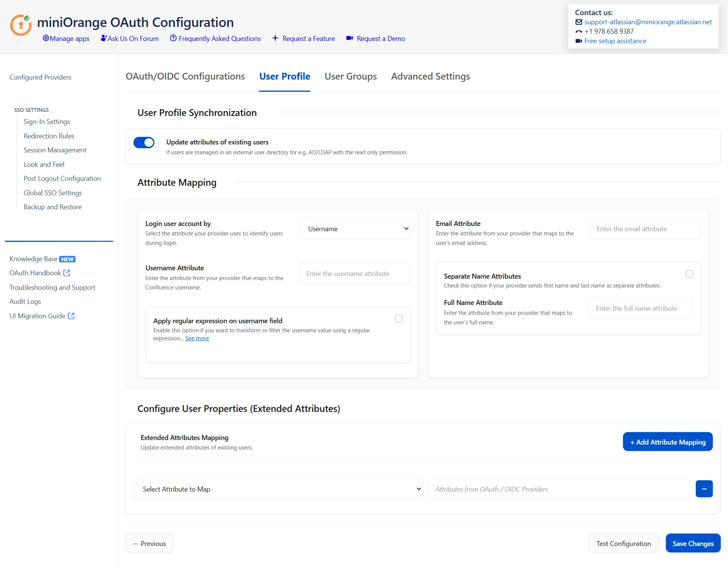Image resolution: width=728 pixels, height=566 pixels.
Task: Click the Add Attribute Mapping button
Action: click(668, 442)
